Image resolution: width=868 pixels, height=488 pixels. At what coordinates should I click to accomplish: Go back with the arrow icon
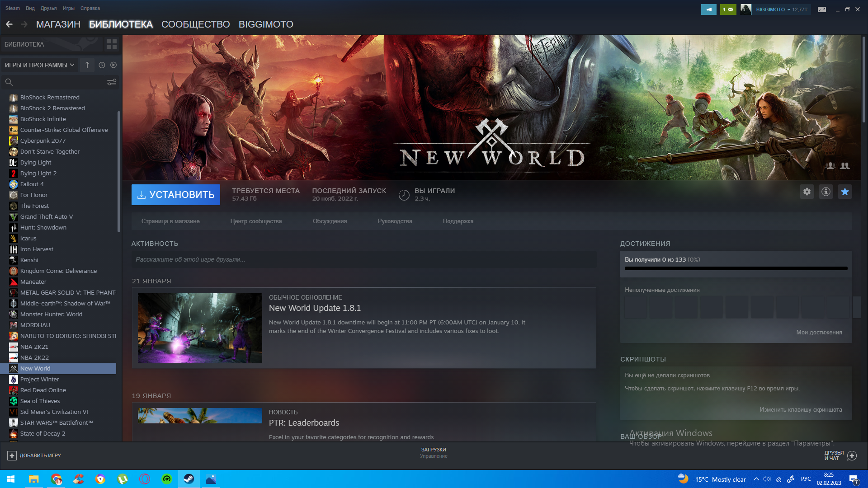9,24
